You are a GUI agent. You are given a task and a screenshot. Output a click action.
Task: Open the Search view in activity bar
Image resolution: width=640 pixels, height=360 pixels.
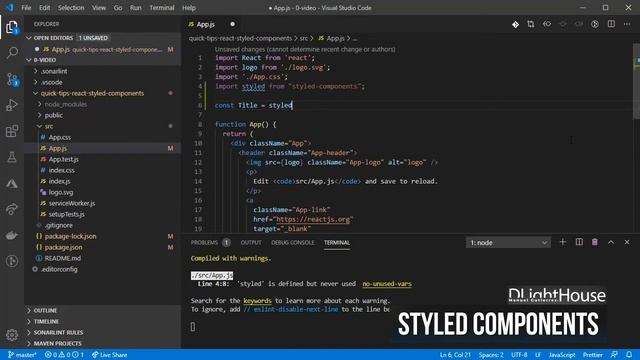pos(12,53)
